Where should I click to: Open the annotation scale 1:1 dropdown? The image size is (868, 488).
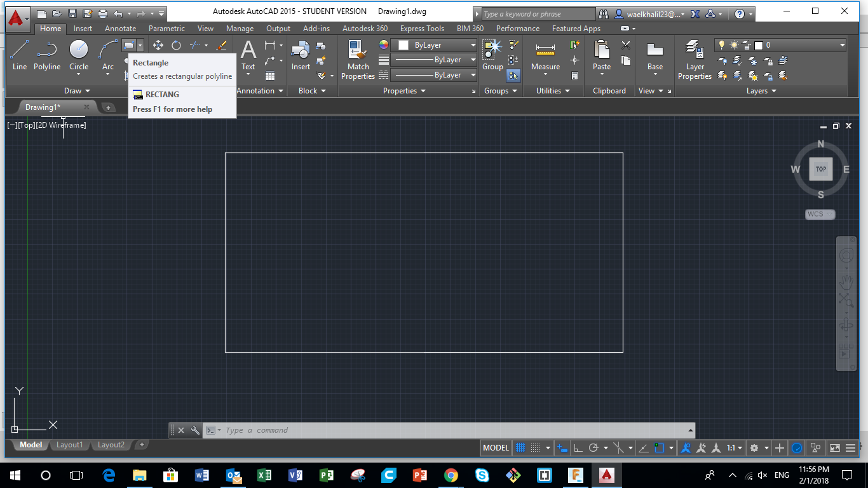[x=735, y=448]
